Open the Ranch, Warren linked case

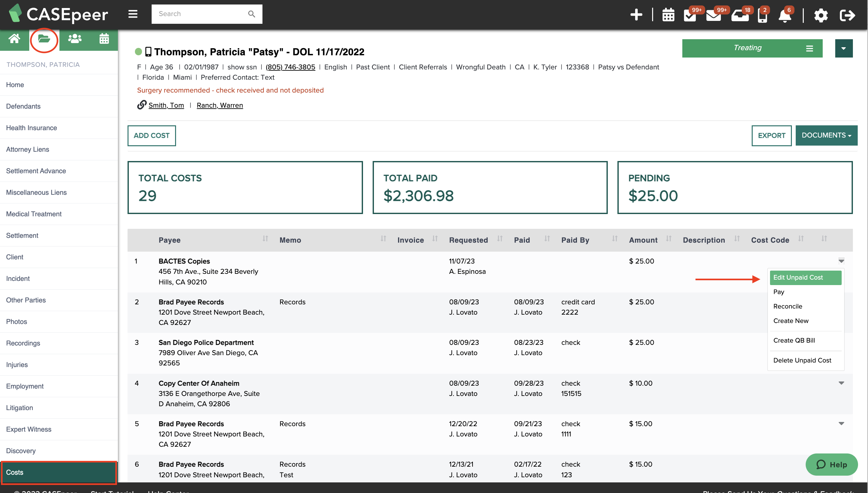coord(220,105)
